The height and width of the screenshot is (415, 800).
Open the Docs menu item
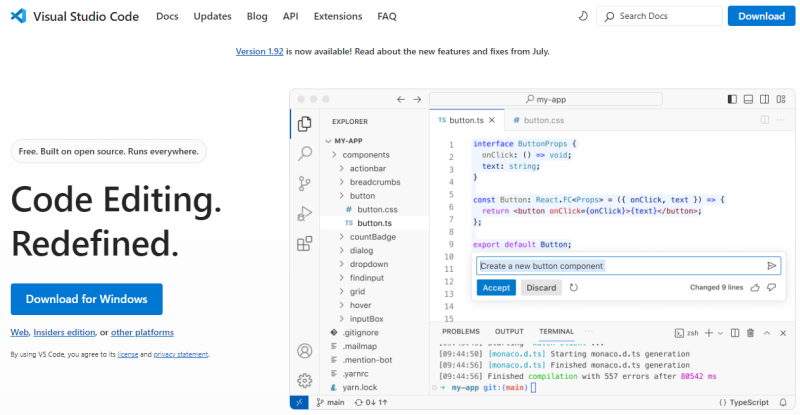pyautogui.click(x=167, y=16)
